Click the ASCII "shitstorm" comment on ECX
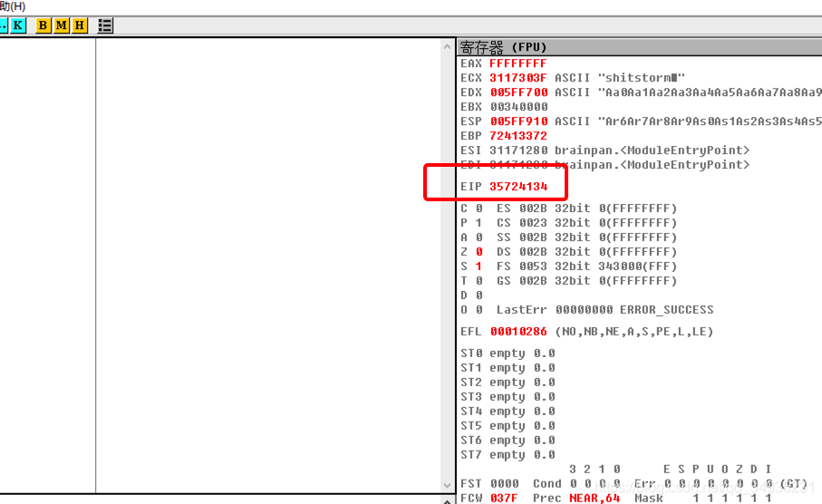This screenshot has height=504, width=822. point(620,78)
